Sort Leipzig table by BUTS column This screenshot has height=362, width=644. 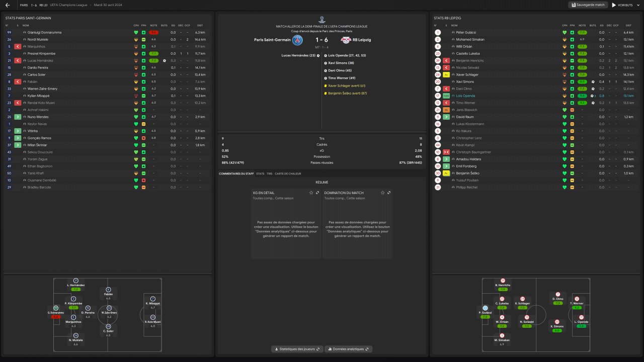pyautogui.click(x=593, y=25)
